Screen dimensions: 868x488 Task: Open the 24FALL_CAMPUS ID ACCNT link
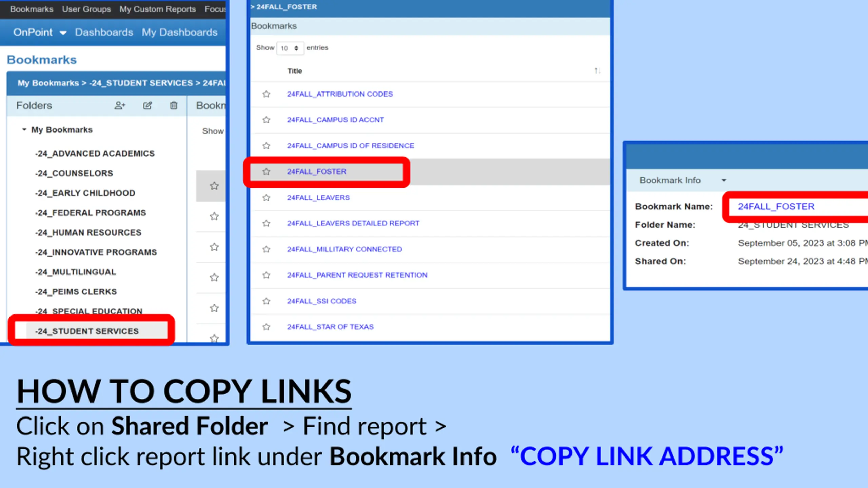335,120
